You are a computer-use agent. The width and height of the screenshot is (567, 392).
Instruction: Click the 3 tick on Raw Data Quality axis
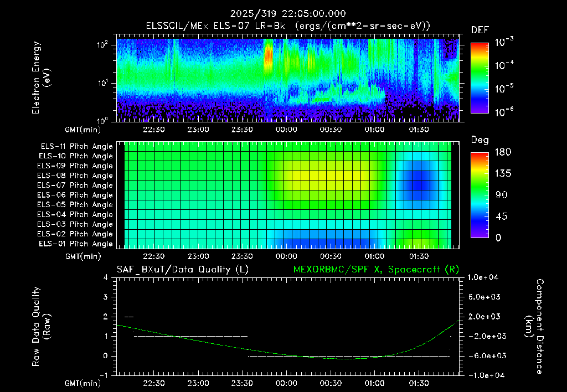click(x=105, y=297)
